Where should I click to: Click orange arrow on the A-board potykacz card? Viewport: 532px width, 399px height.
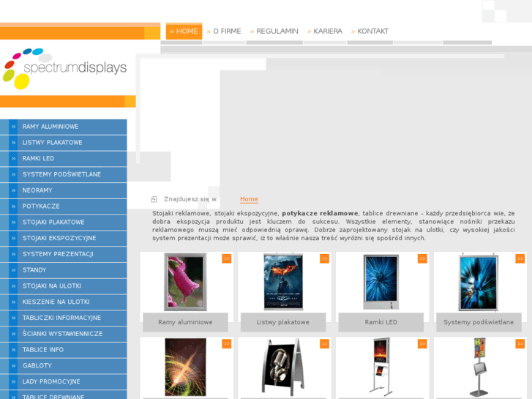tap(324, 344)
